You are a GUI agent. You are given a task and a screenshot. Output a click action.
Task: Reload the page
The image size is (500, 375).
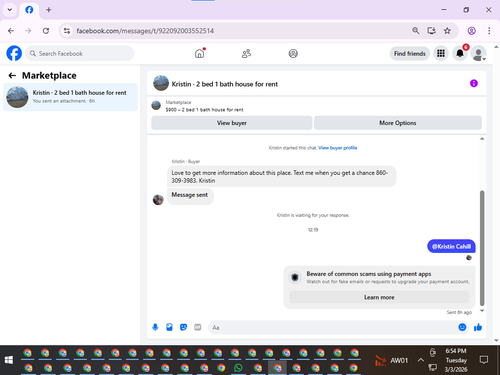[x=46, y=31]
